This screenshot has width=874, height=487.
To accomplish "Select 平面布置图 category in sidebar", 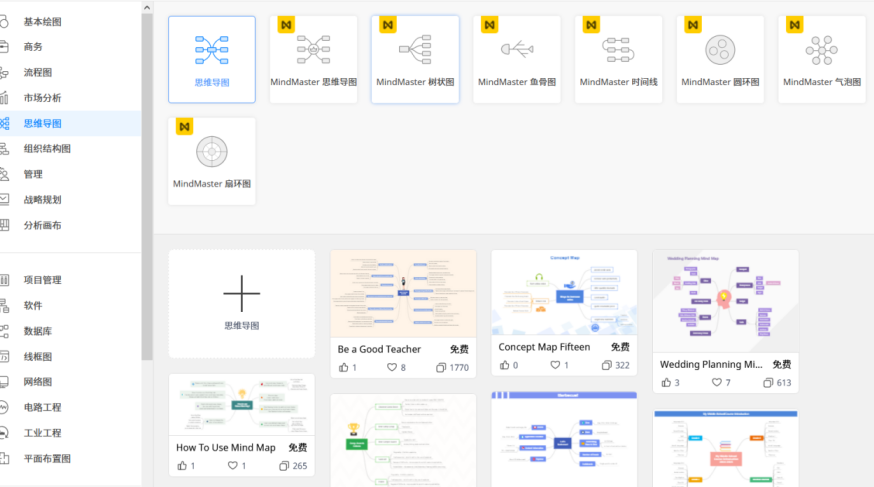I will [70, 459].
